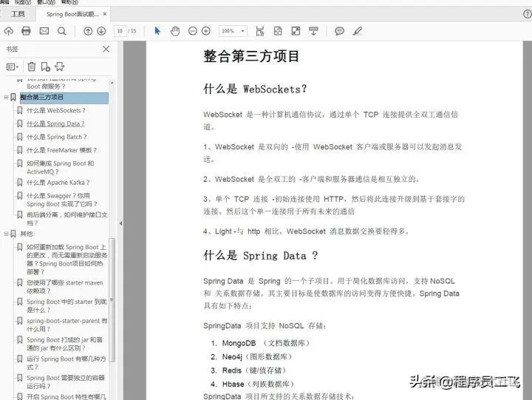
Task: Click the email envelope icon
Action: click(x=44, y=31)
